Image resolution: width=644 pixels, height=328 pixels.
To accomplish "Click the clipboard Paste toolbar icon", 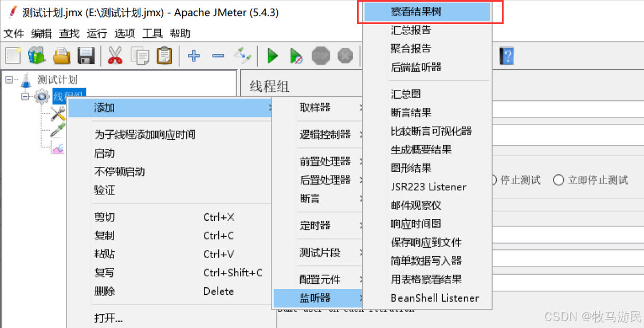I will click(x=164, y=56).
